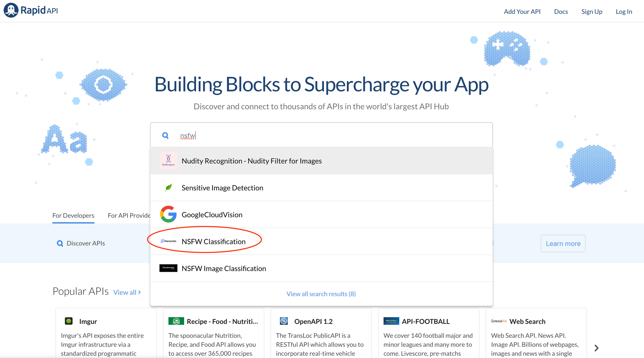Click the Cloudmersive black logo icon

168,268
